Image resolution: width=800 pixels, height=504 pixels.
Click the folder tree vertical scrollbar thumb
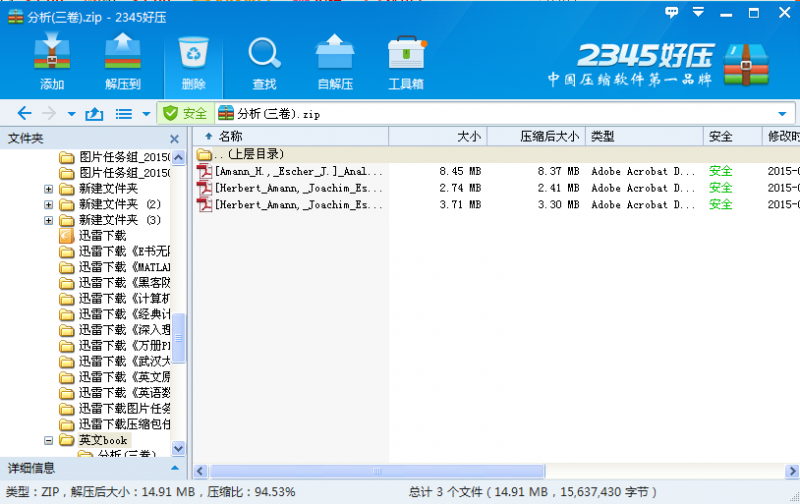[x=179, y=338]
